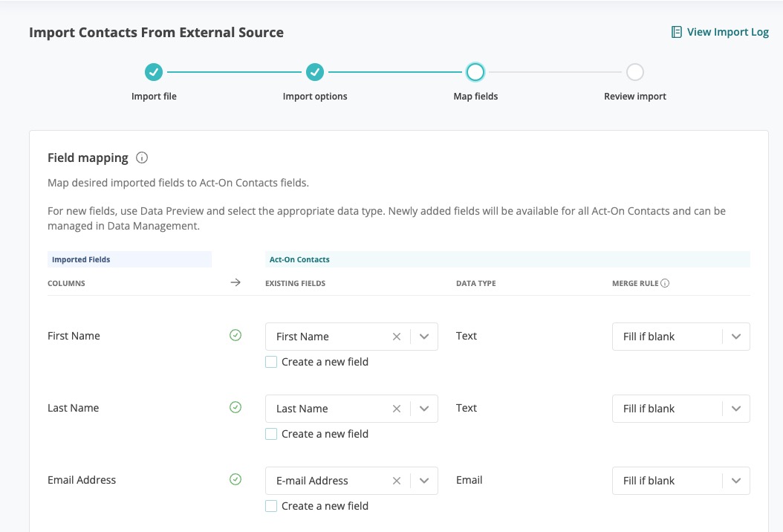The width and height of the screenshot is (783, 532).
Task: Clear the Last Name existing field selection
Action: pos(397,409)
